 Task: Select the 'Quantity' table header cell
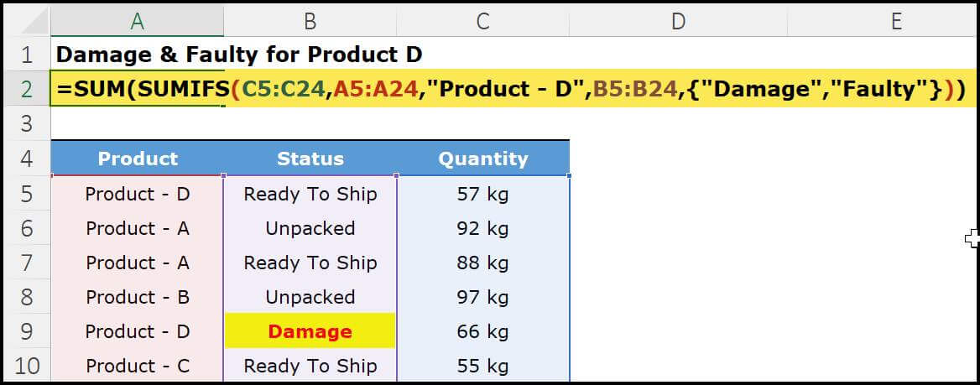tap(483, 159)
